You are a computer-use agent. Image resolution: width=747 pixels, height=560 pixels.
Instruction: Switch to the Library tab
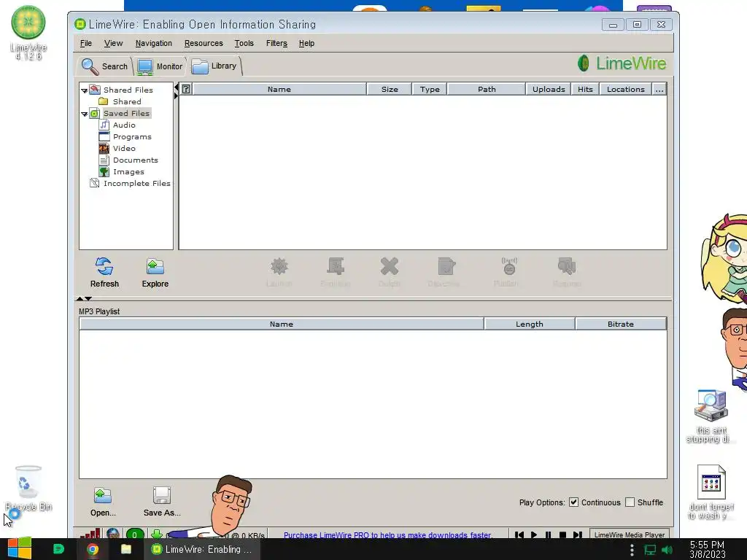tap(215, 66)
